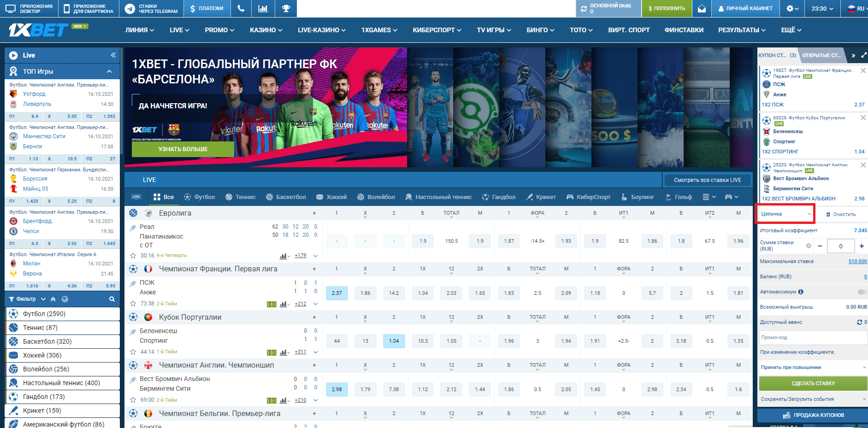
Task: Click the phone callback icon in top bar
Action: (241, 8)
